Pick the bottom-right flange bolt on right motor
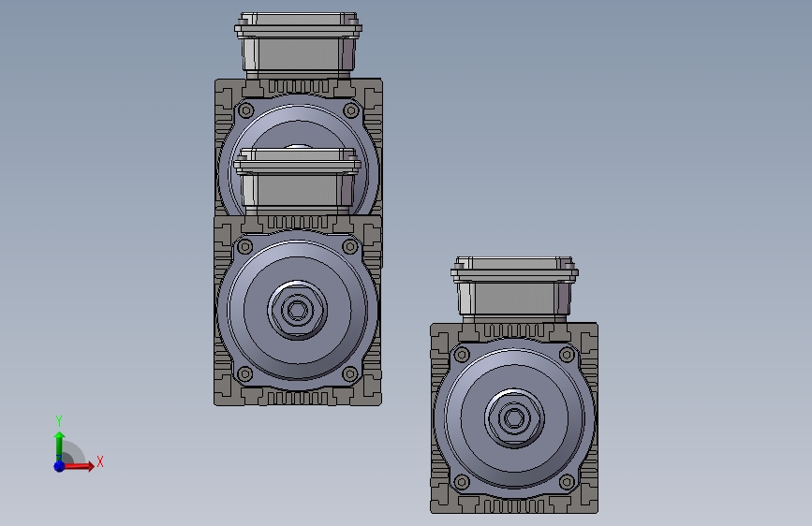Image resolution: width=812 pixels, height=526 pixels. coord(567,483)
